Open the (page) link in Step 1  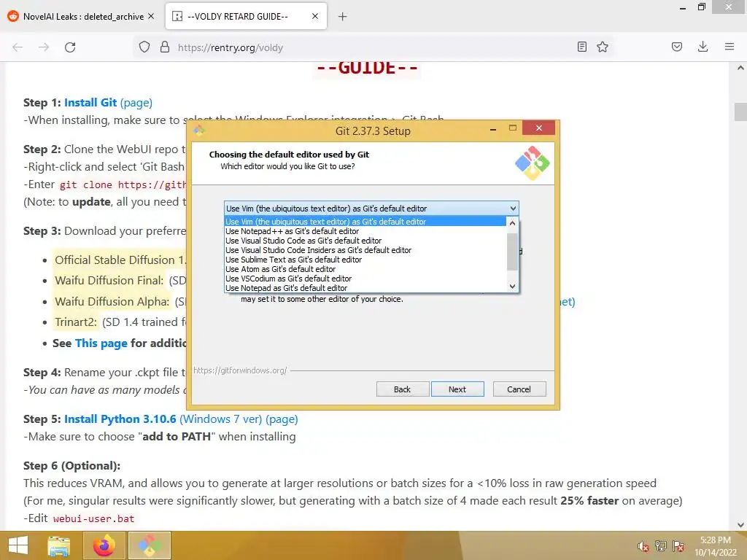click(x=136, y=103)
